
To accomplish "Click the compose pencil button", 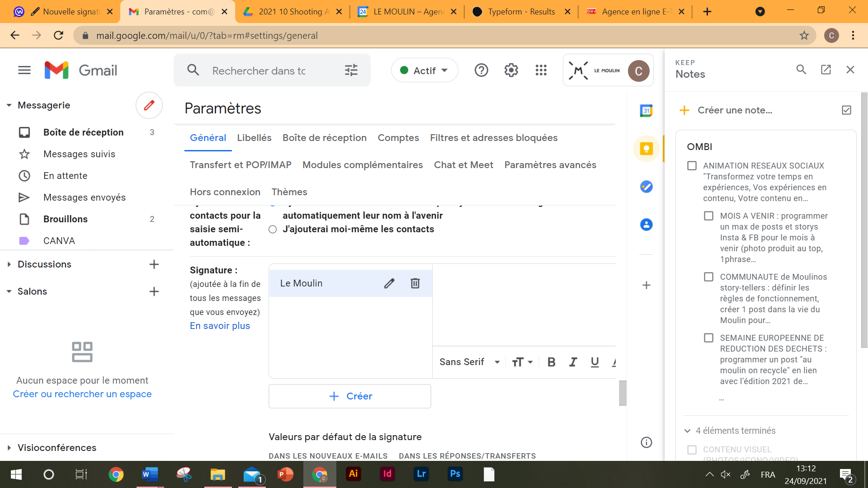I will point(149,105).
